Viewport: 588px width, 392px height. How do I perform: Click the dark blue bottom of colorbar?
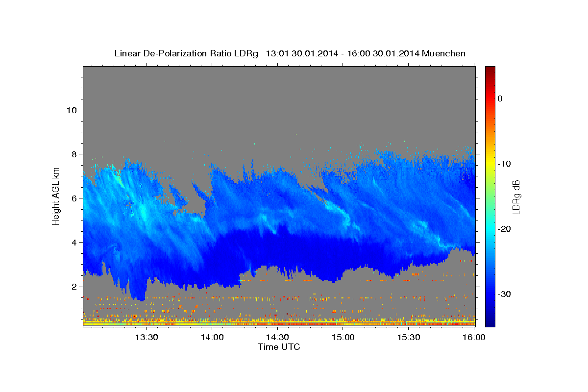click(490, 321)
